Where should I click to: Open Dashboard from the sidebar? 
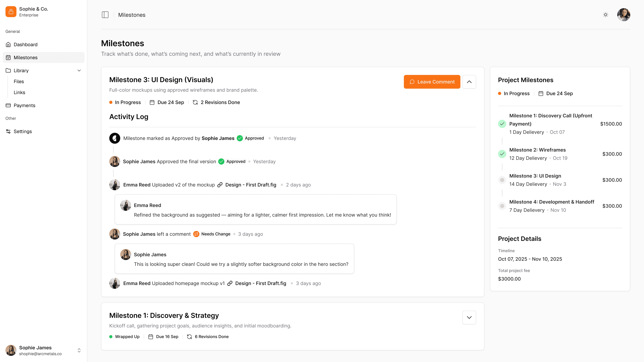(x=25, y=44)
